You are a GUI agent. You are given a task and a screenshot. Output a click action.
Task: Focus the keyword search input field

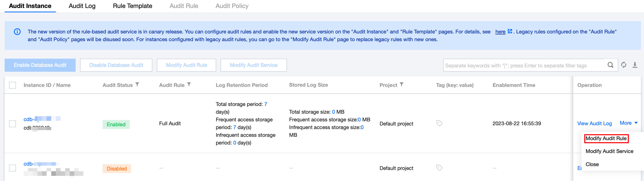click(523, 65)
